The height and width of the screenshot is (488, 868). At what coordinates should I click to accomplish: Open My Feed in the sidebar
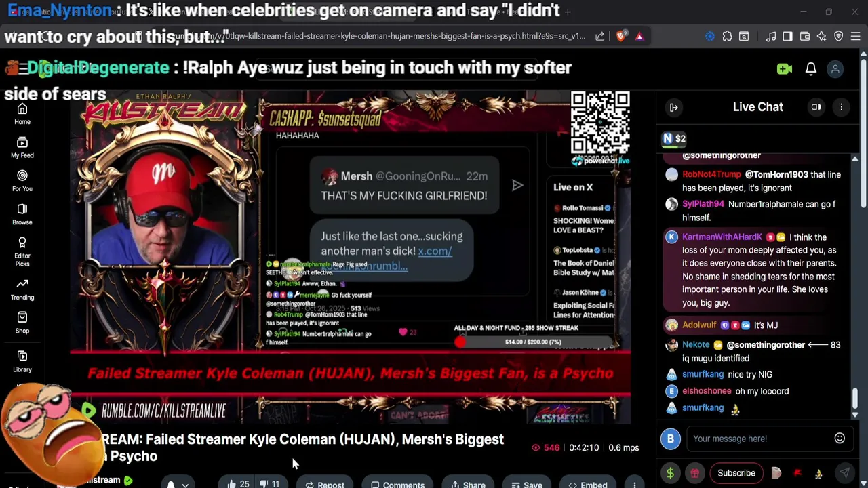click(x=22, y=147)
